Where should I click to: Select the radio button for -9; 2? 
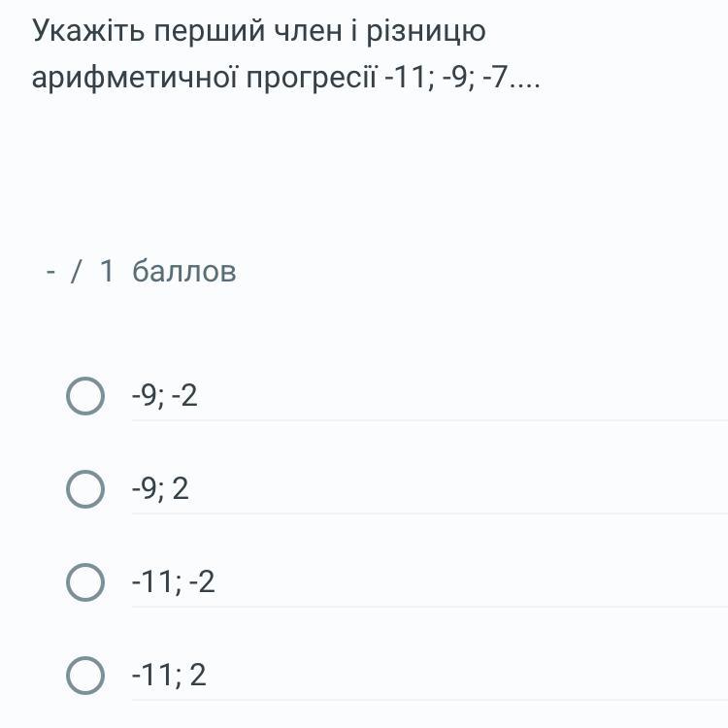[85, 489]
